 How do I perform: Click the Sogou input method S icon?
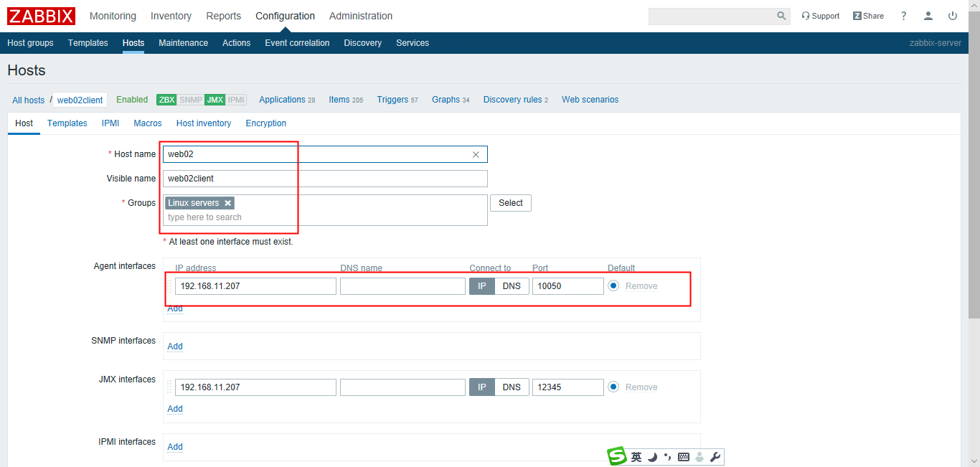617,456
